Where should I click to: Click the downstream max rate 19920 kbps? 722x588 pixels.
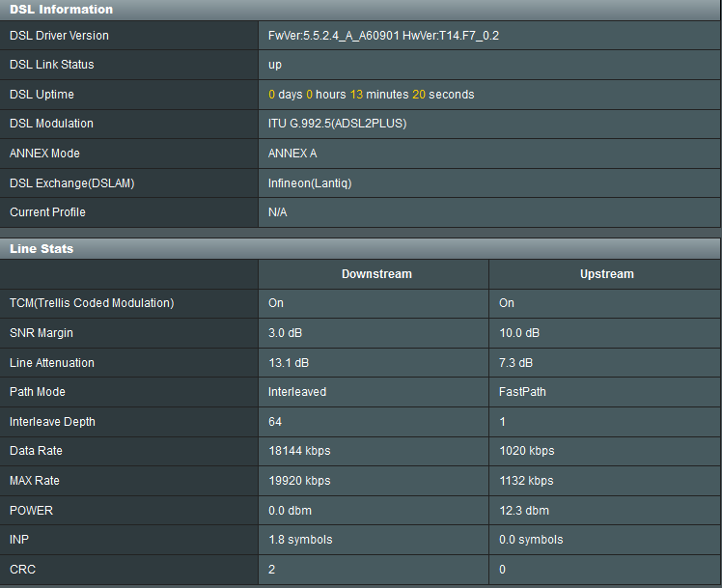coord(299,481)
